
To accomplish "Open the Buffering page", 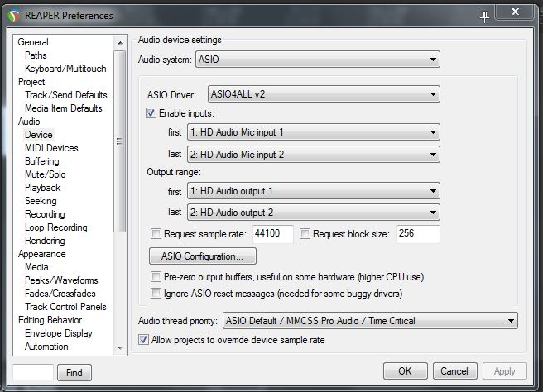I will (42, 161).
